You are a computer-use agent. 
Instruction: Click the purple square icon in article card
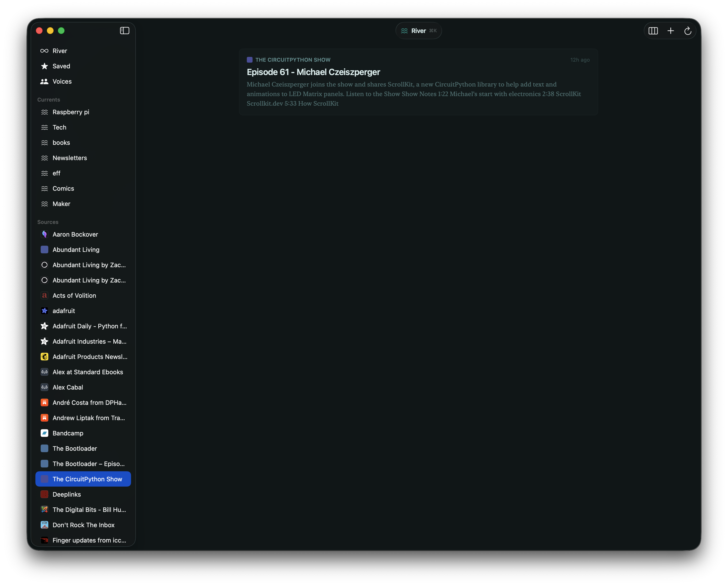250,60
